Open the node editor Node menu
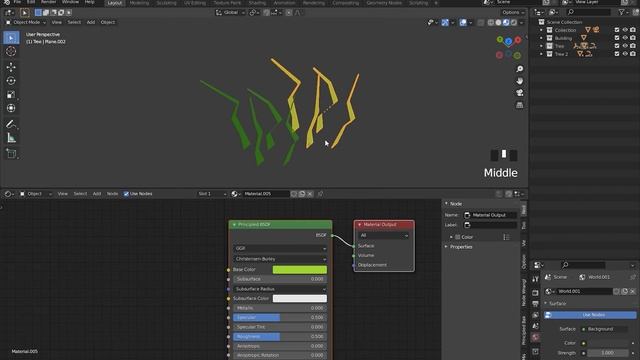Viewport: 640px width, 360px height. (x=112, y=194)
